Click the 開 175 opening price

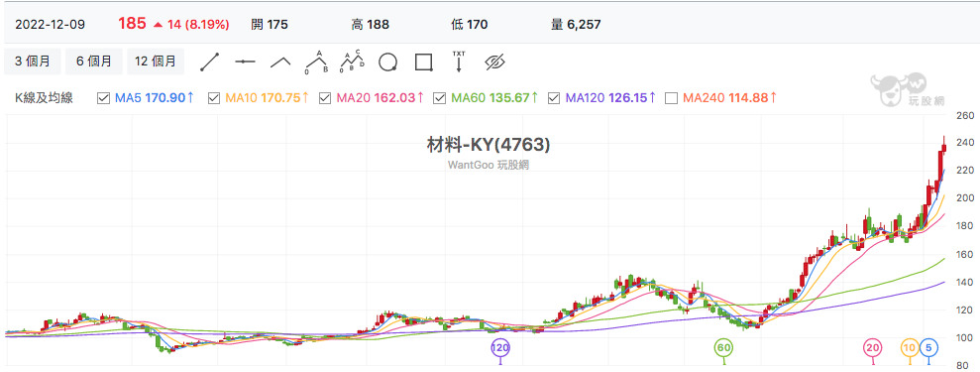pyautogui.click(x=270, y=25)
